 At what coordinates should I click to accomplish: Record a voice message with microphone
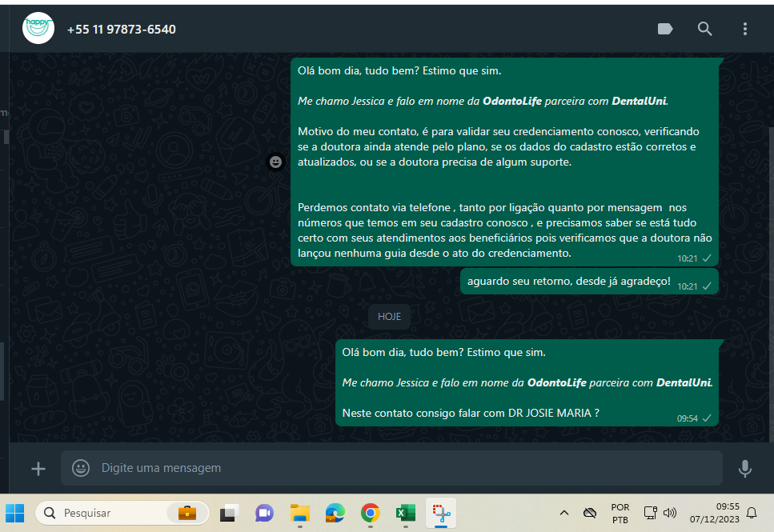745,468
